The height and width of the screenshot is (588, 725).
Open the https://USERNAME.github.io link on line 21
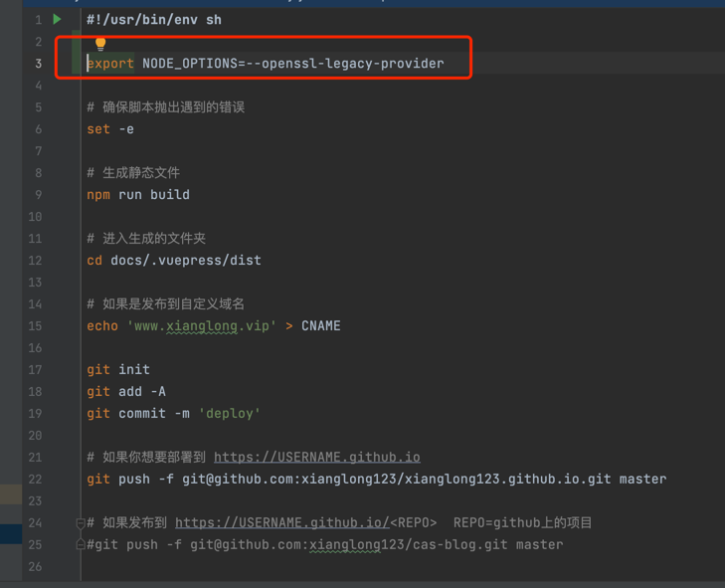[316, 457]
